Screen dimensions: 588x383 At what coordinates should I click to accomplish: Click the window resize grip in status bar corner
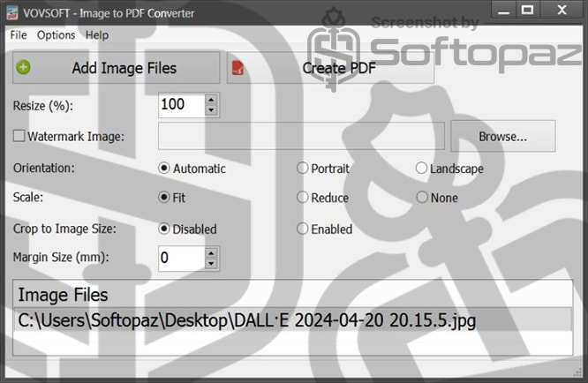tap(577, 372)
